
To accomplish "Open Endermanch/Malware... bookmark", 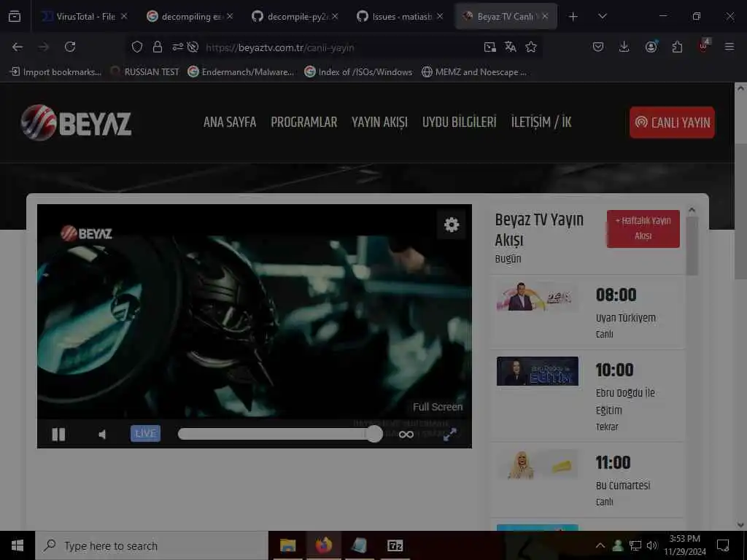I will point(241,72).
